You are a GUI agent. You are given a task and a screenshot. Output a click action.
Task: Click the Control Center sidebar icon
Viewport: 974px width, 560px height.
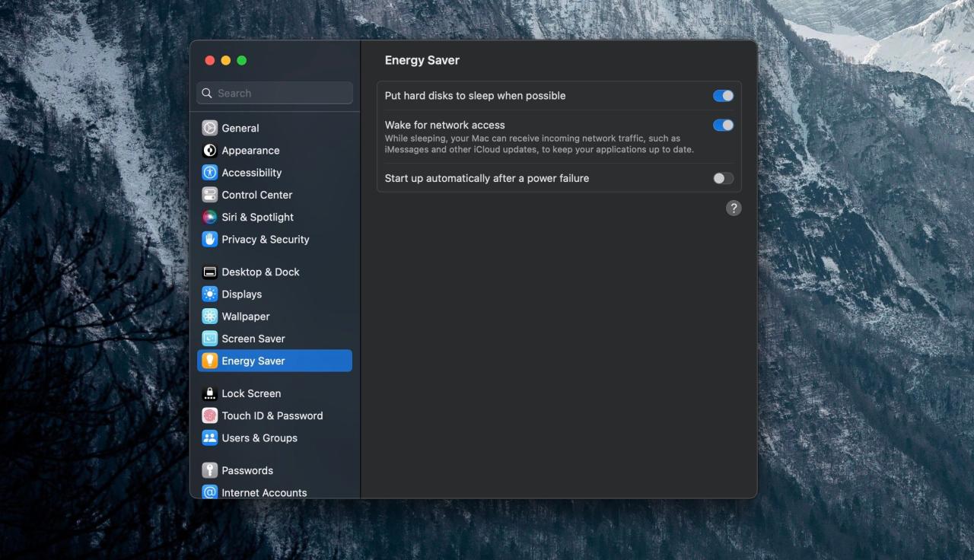(x=209, y=194)
